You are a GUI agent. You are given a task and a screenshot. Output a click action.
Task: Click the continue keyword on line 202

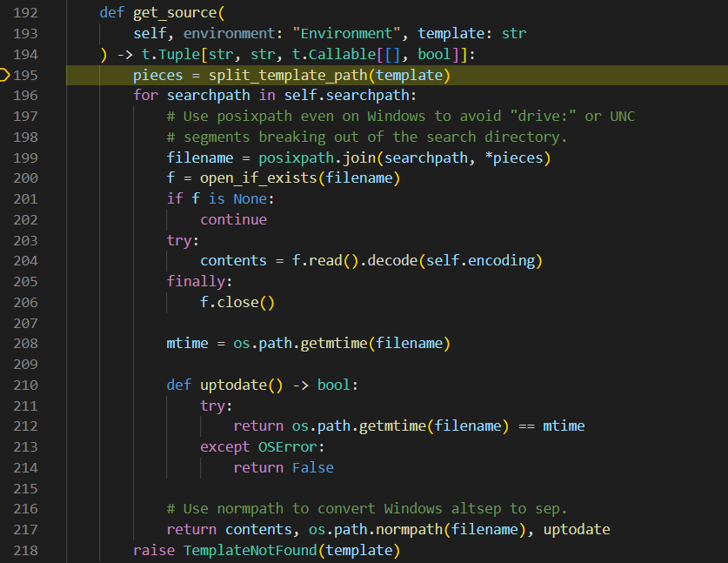click(x=233, y=219)
